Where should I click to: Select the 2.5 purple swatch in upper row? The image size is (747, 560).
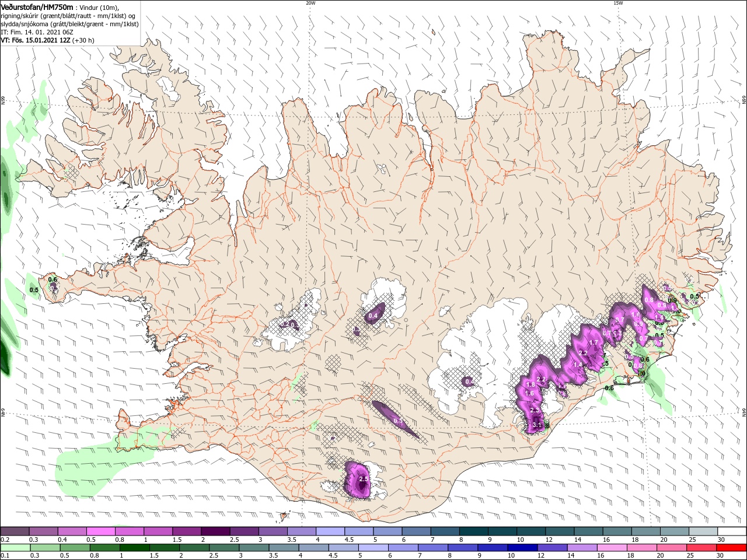[x=244, y=531]
